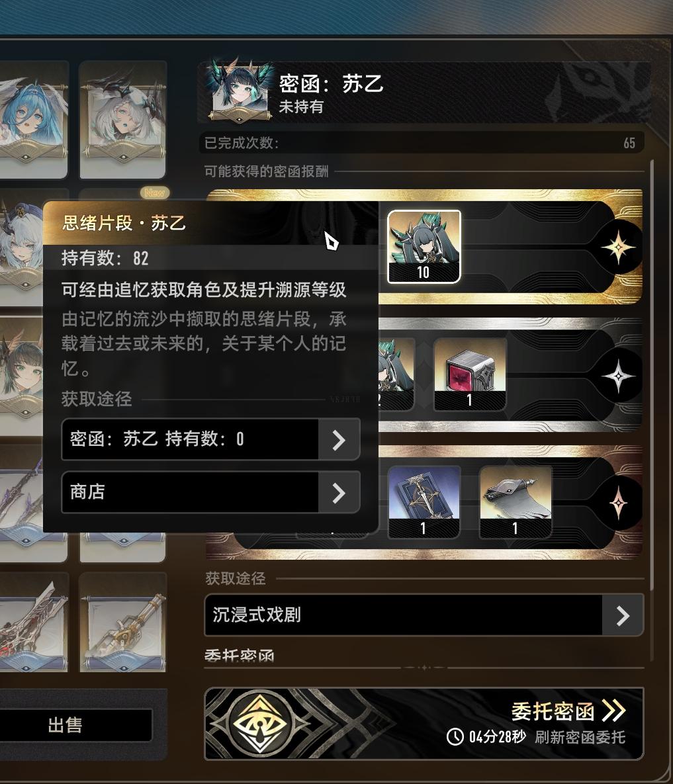
Task: Click the gold four-point star tier icon
Action: tap(618, 247)
